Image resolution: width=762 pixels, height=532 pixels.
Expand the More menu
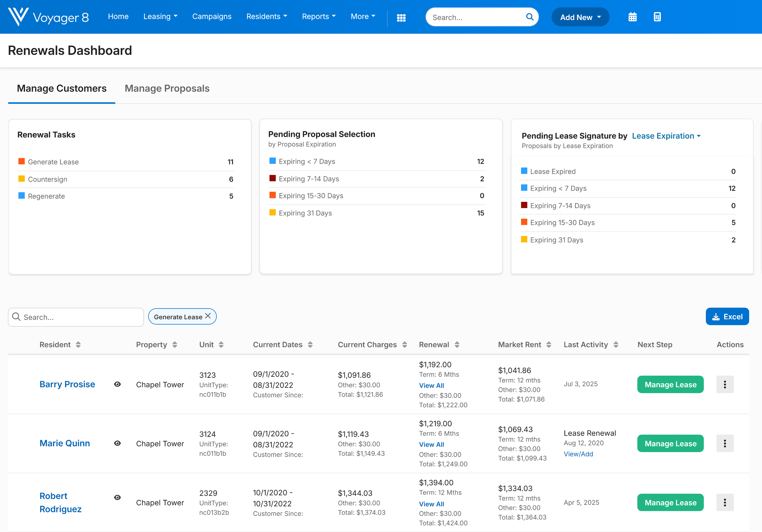pyautogui.click(x=363, y=17)
